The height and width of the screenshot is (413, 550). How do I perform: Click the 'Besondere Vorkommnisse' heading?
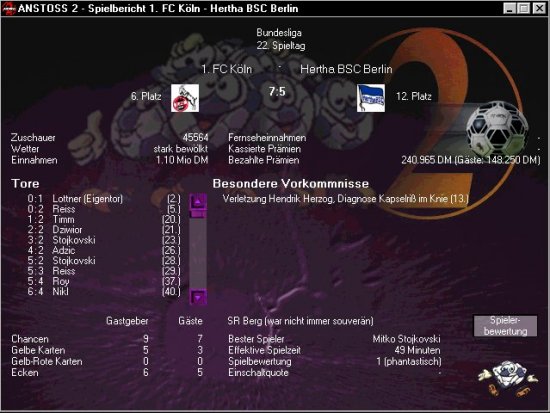(291, 184)
